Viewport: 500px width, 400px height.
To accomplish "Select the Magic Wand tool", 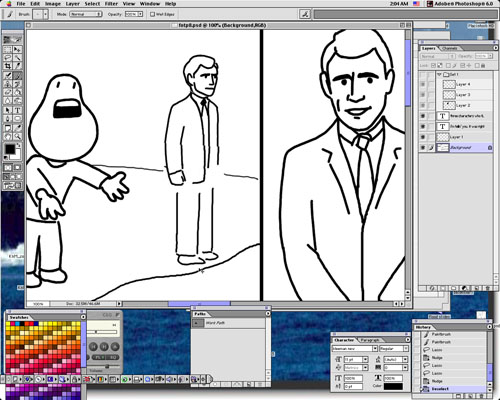I will [x=18, y=57].
